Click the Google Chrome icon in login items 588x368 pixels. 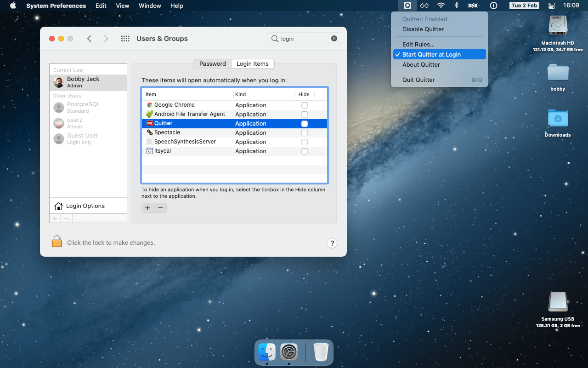click(x=149, y=105)
